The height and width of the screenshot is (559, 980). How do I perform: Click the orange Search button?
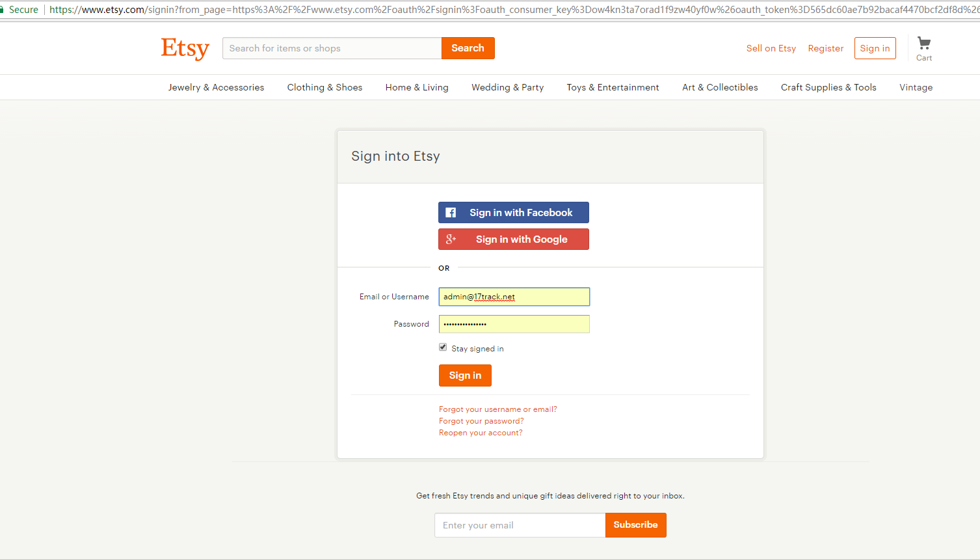(x=468, y=48)
